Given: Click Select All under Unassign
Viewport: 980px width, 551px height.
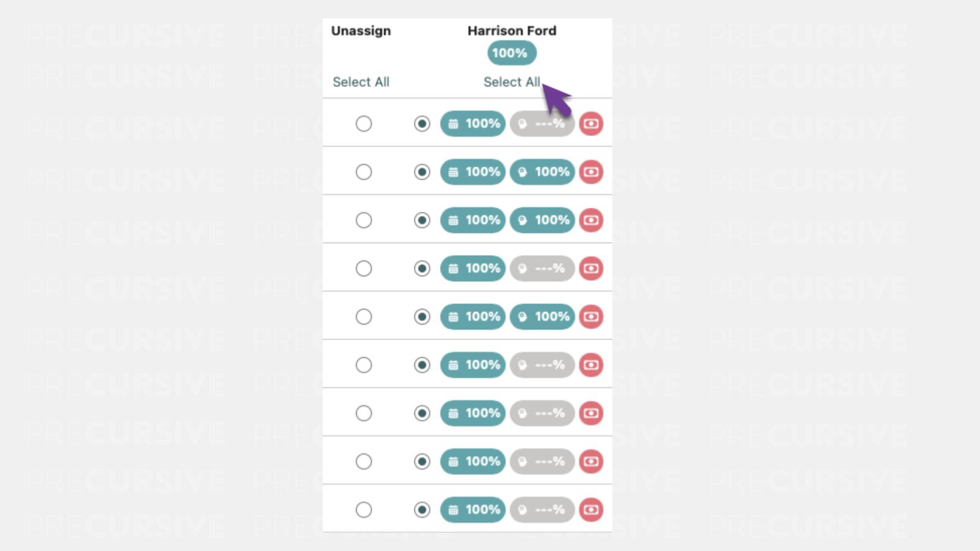Looking at the screenshot, I should pos(361,82).
